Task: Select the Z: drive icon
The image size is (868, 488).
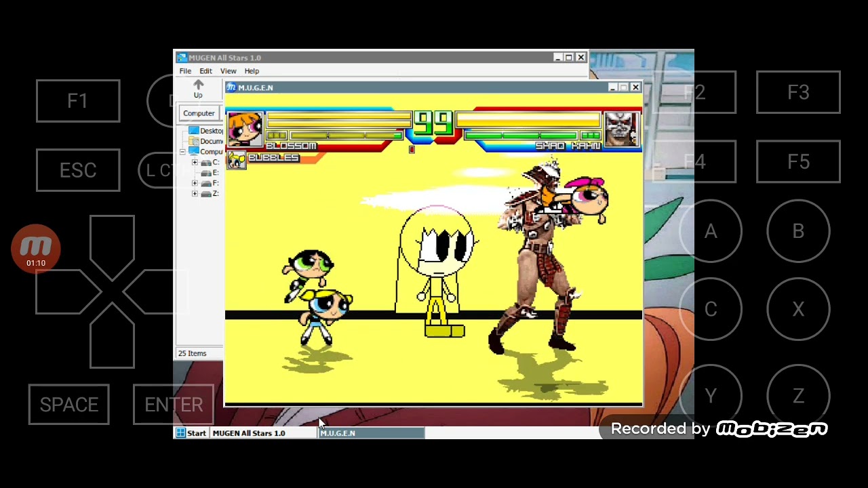Action: (206, 194)
